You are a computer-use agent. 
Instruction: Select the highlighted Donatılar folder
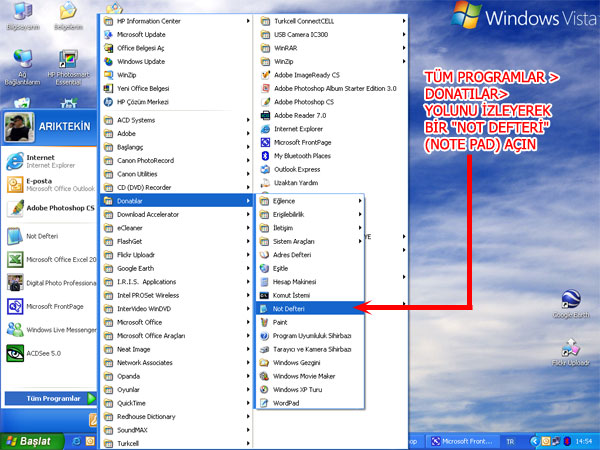176,201
